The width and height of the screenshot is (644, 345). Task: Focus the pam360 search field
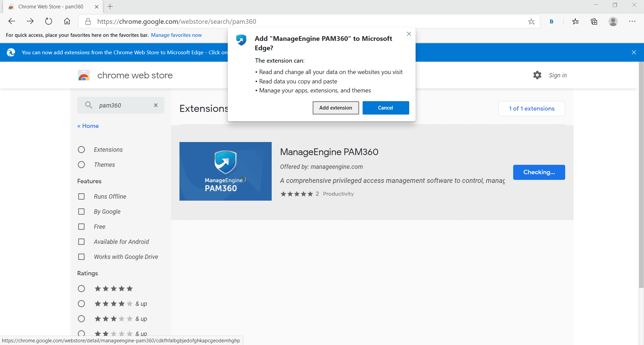[x=121, y=105]
